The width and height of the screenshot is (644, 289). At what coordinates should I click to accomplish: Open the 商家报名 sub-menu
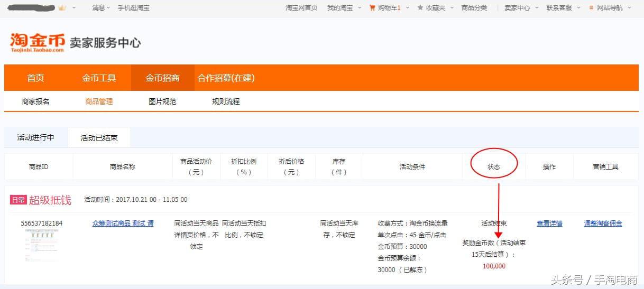coord(35,101)
